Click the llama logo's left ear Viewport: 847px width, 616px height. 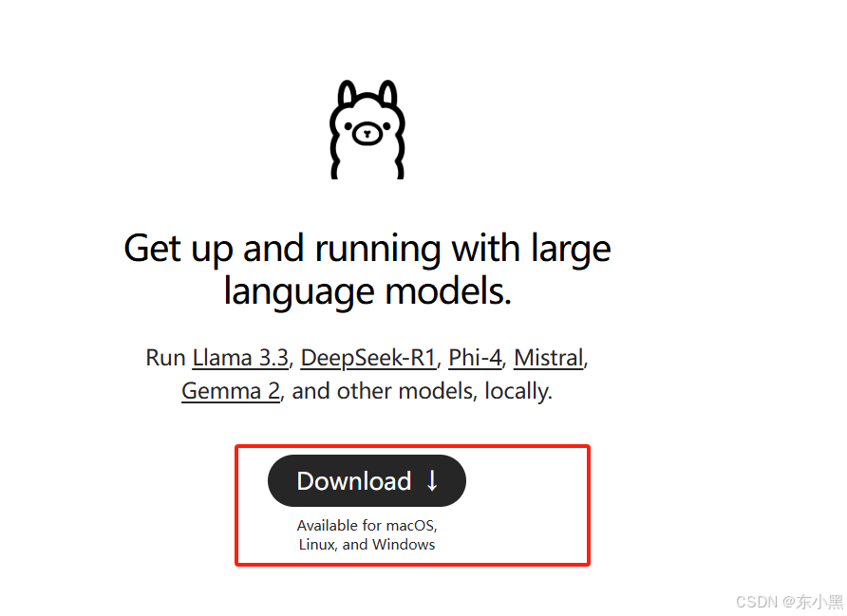click(x=347, y=93)
